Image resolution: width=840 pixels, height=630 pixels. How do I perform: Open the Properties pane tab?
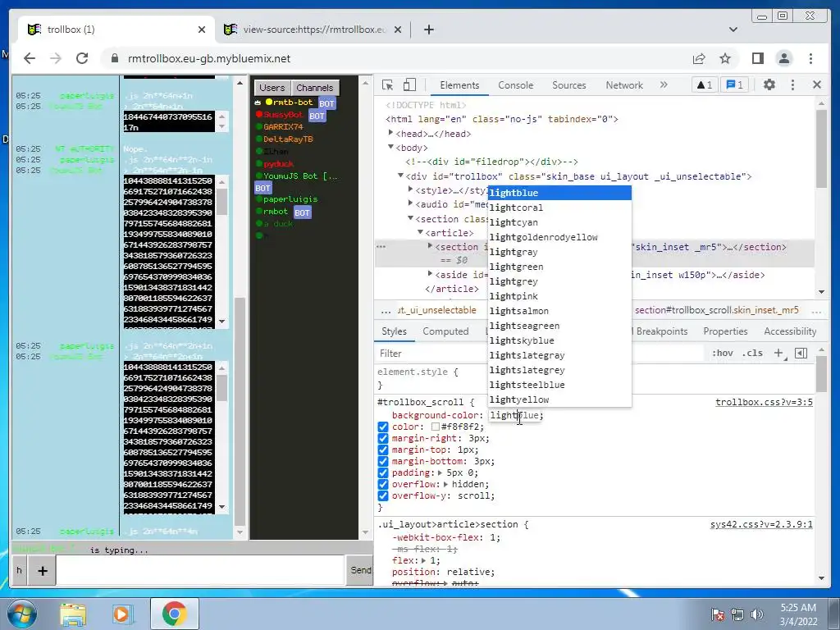pos(725,331)
